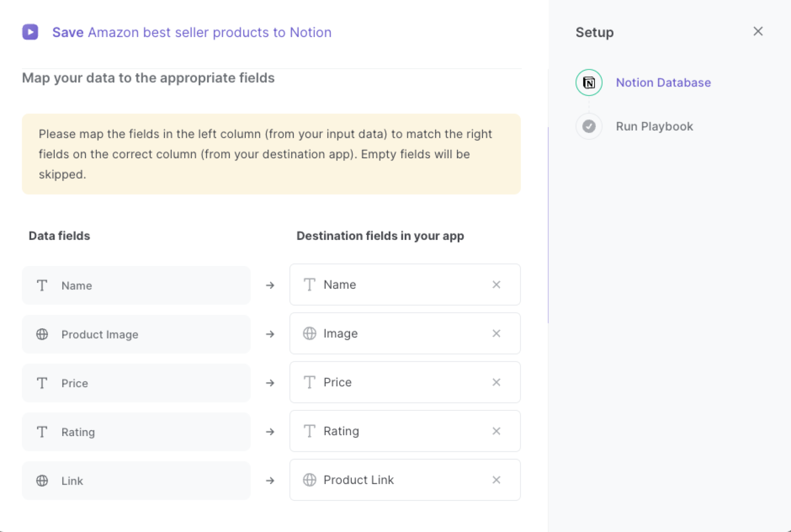This screenshot has width=791, height=532.
Task: Click the text type icon beside Price data field
Action: pyautogui.click(x=42, y=383)
